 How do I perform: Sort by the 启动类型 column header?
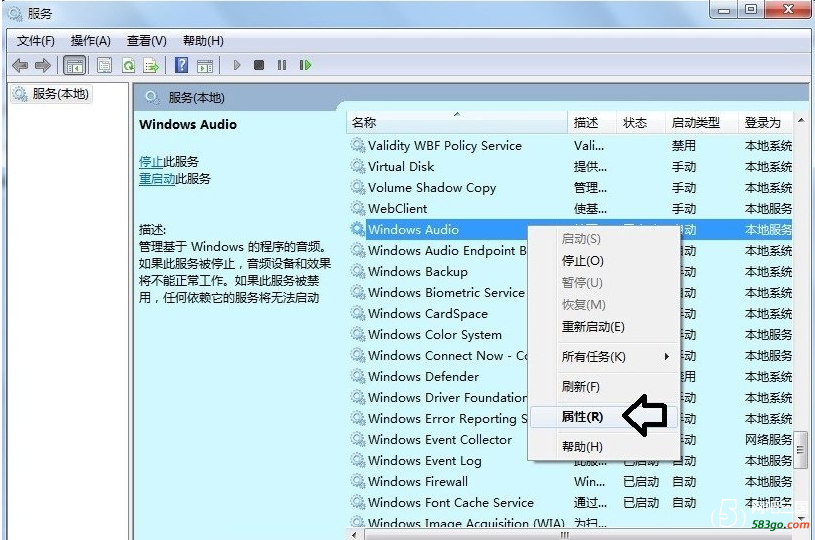pyautogui.click(x=702, y=123)
